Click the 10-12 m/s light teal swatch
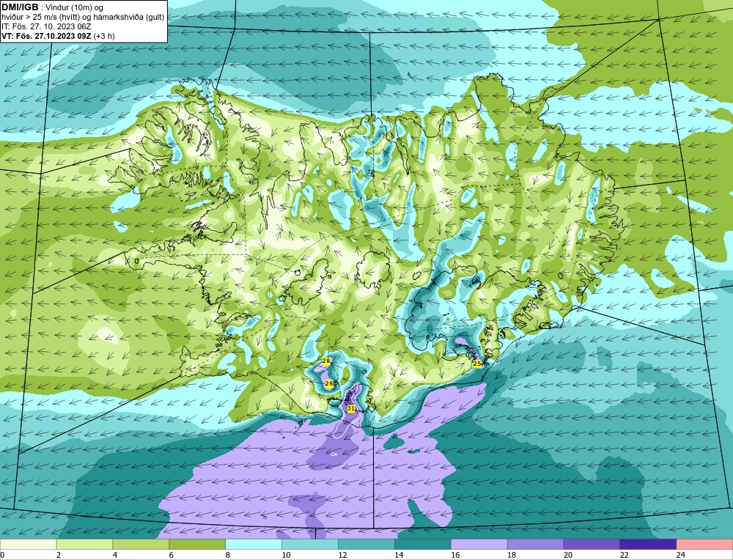733x560 pixels. point(310,545)
